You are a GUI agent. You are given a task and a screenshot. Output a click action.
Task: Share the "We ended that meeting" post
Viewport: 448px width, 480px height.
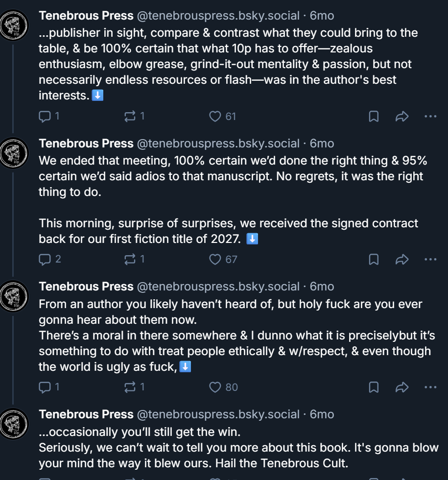tap(402, 259)
